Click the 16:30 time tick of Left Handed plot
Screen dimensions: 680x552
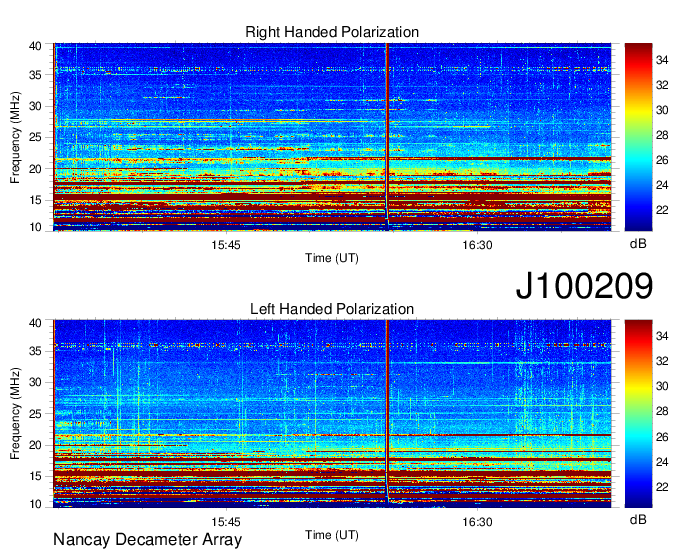point(477,522)
